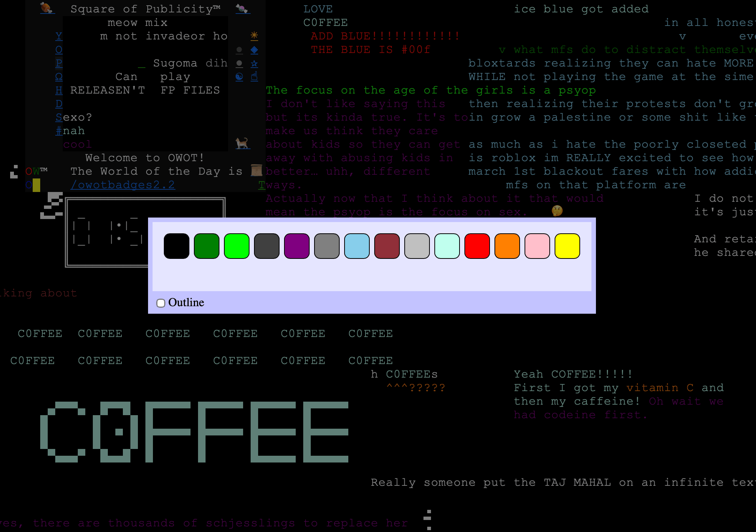
Task: Click the orange sun symbol link
Action: (x=254, y=36)
